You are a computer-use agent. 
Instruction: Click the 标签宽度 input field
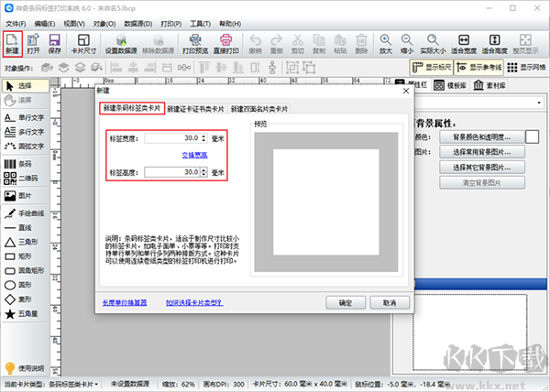(x=173, y=138)
